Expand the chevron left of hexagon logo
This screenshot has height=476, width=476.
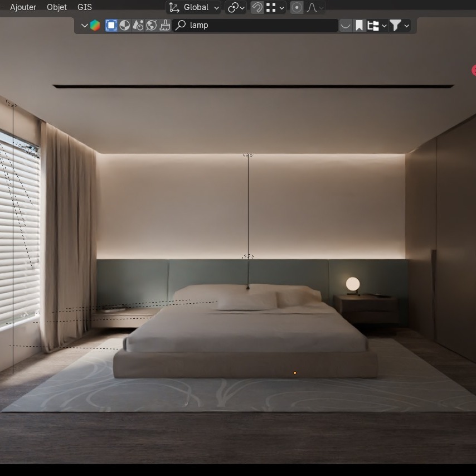tap(84, 25)
